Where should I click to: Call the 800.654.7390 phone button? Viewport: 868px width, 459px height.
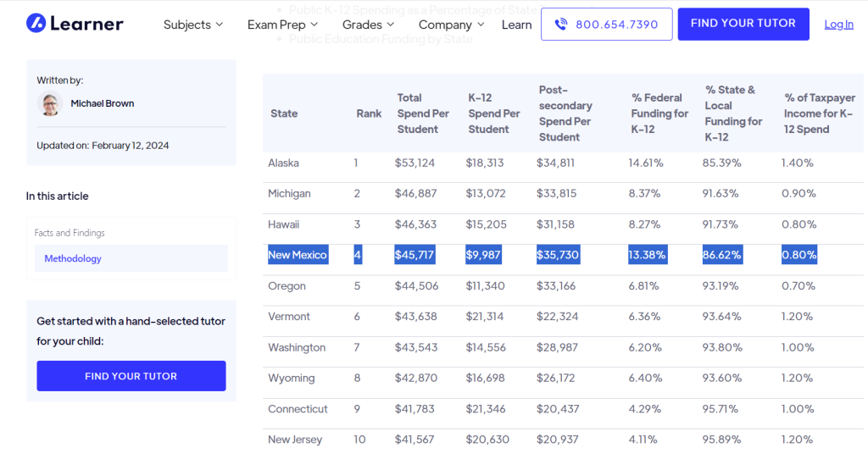click(x=606, y=25)
